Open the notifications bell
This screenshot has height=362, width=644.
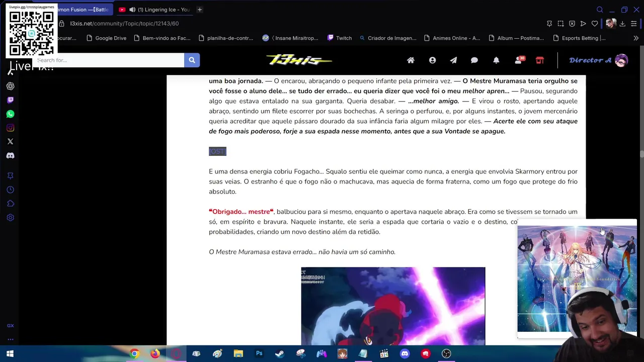tap(496, 60)
